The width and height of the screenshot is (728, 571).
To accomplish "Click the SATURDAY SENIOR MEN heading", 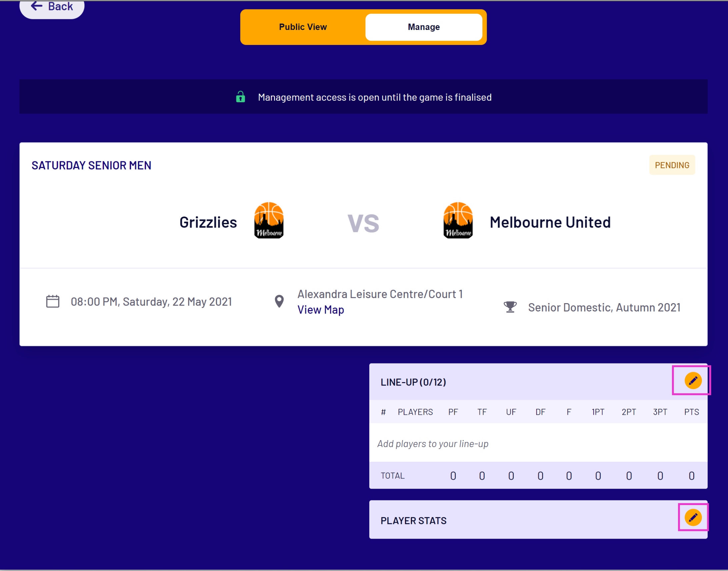I will 91,166.
